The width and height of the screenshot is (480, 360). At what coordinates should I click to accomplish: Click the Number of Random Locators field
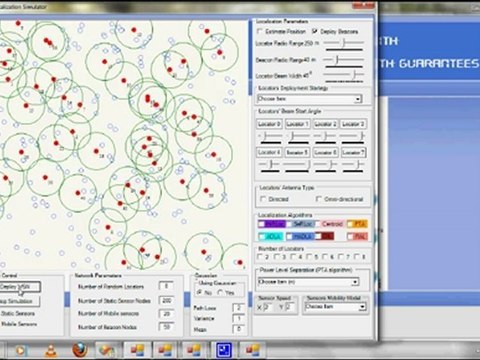[166, 286]
